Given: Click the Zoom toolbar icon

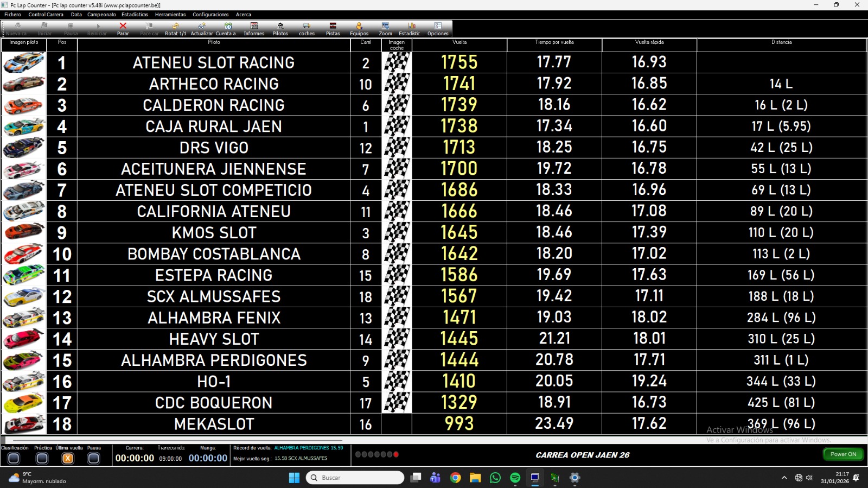Looking at the screenshot, I should 385,28.
